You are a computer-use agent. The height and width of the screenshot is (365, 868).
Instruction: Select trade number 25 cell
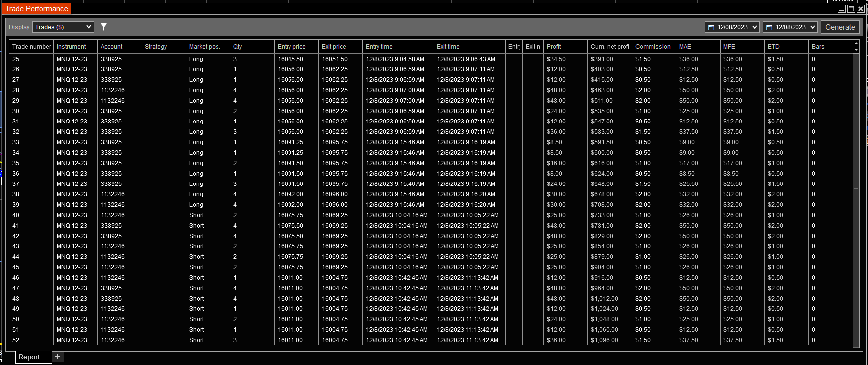(x=31, y=59)
